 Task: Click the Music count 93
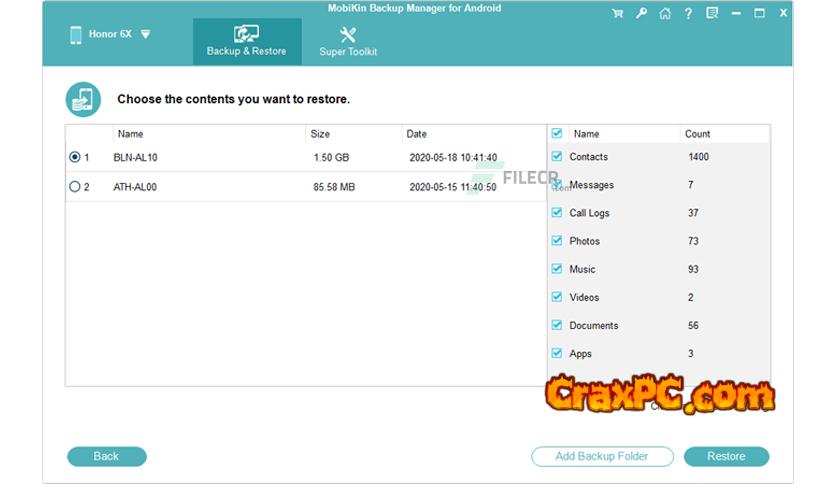pos(693,269)
